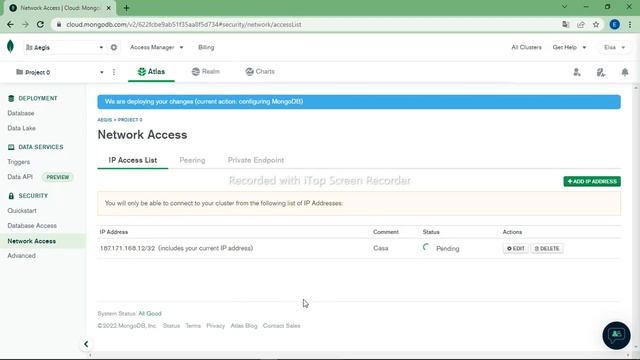
Task: Click the PROJECT 0 breadcrumb link
Action: pos(130,120)
